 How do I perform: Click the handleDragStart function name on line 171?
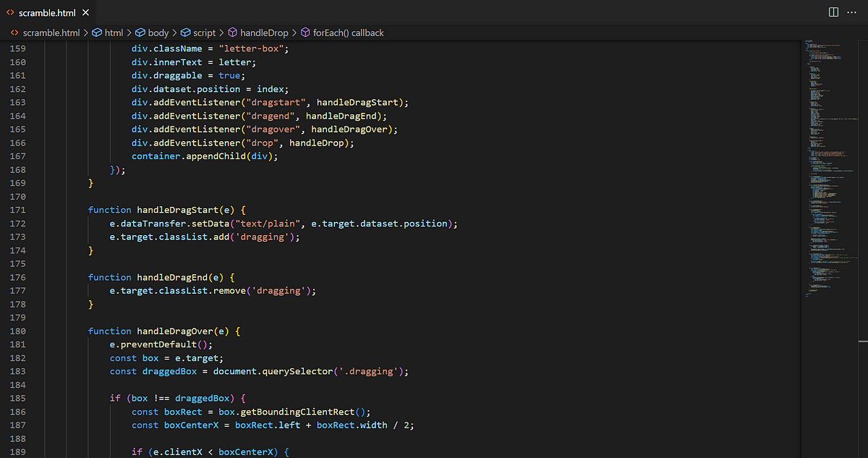click(175, 210)
